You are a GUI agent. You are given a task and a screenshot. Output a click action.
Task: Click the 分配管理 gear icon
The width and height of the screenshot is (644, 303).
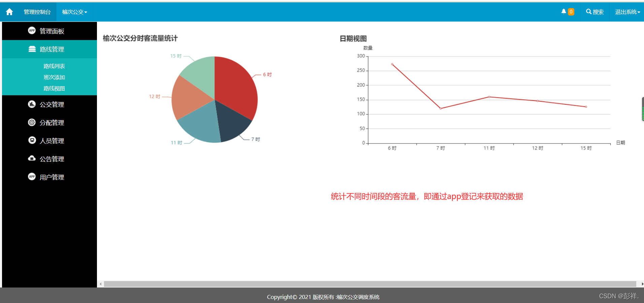pos(32,122)
